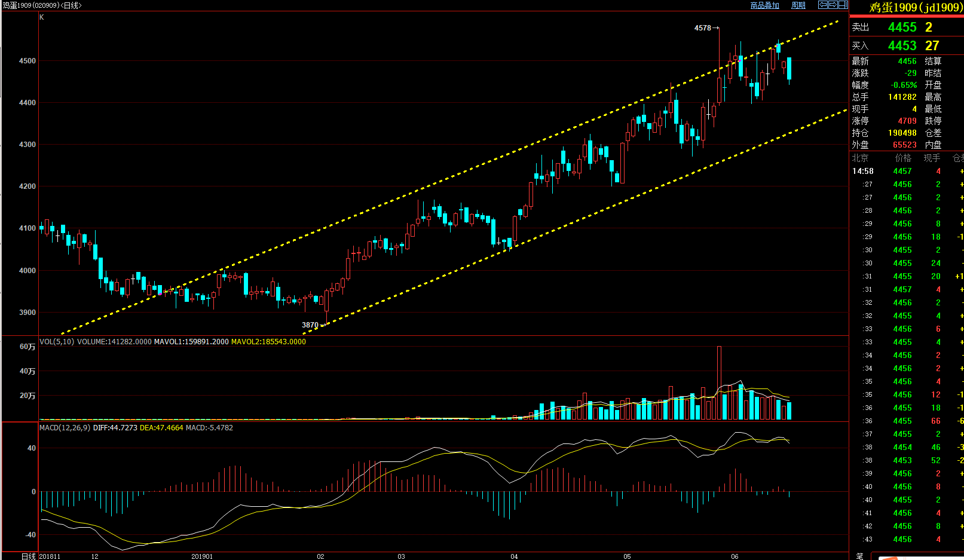Screen dimensions: 964x560
Task: Click the DIFF:44.7273 value
Action: coord(115,428)
